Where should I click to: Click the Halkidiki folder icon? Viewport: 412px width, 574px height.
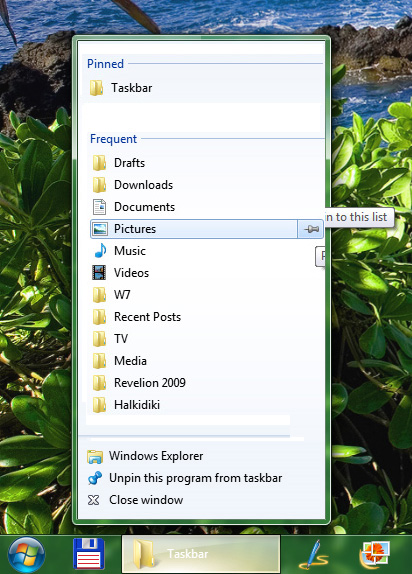(99, 405)
